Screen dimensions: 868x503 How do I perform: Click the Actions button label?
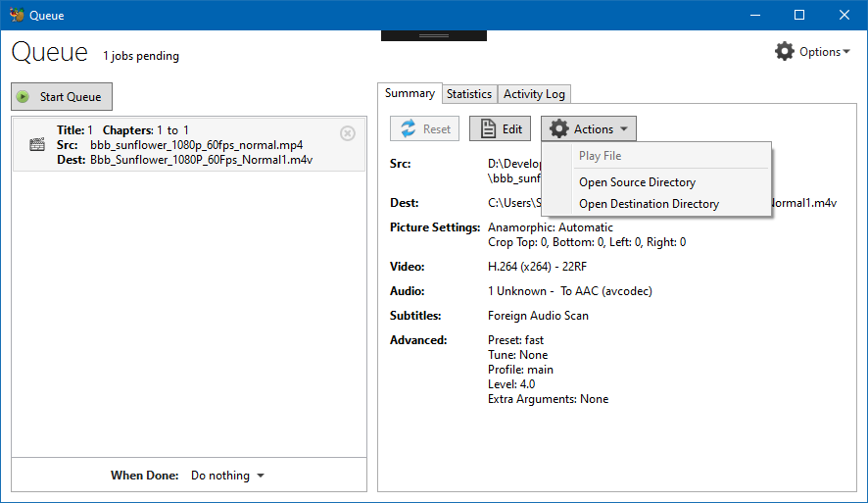pos(594,129)
